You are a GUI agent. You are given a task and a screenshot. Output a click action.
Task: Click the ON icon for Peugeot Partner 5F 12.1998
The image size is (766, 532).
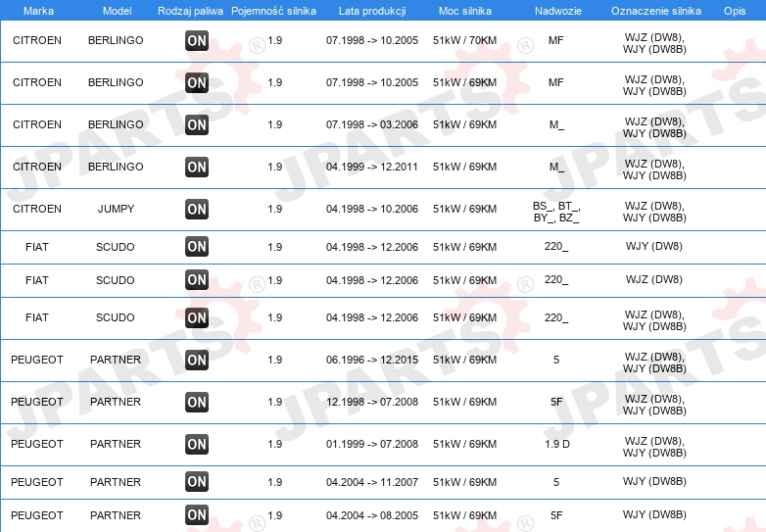197,402
